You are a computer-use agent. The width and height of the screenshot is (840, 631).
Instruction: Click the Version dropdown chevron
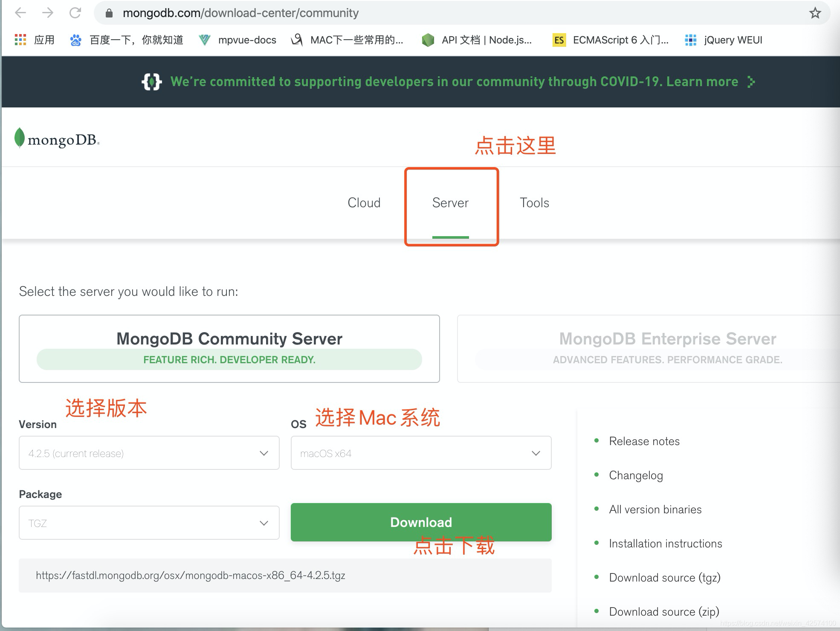264,453
